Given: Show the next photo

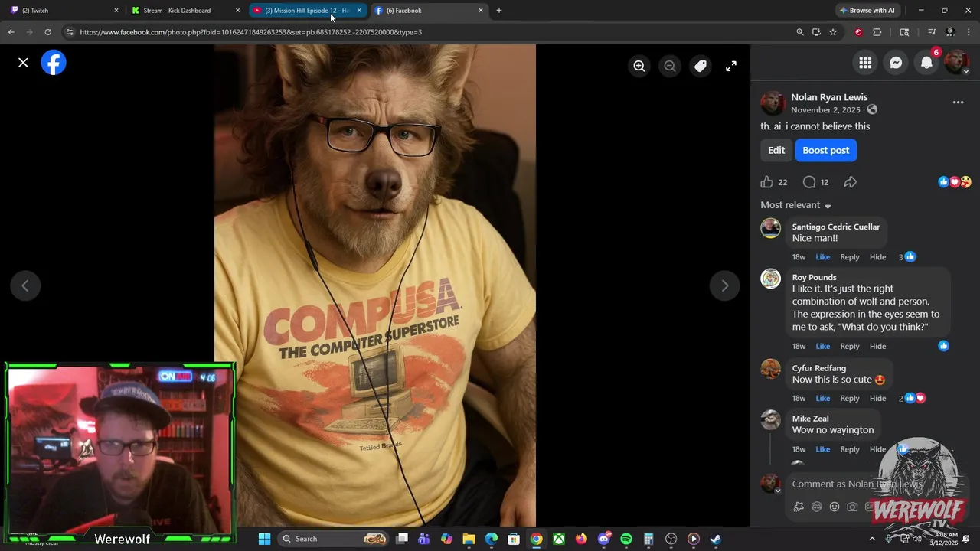Looking at the screenshot, I should [724, 285].
